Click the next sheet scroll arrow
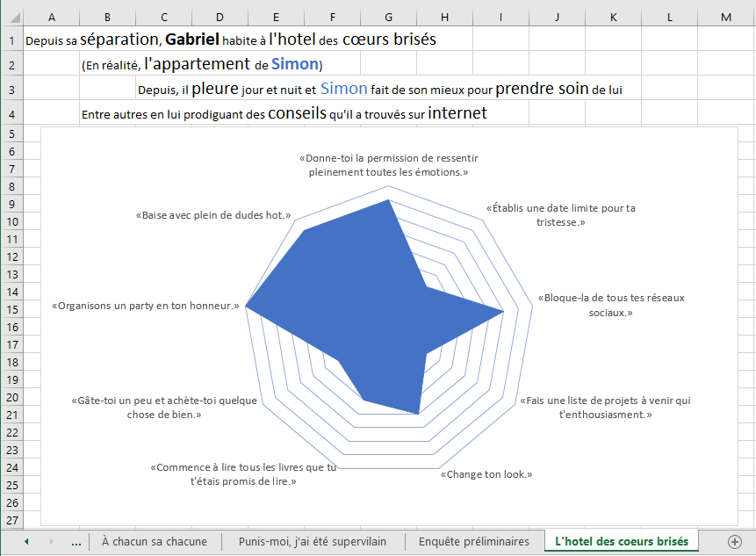 click(x=51, y=542)
